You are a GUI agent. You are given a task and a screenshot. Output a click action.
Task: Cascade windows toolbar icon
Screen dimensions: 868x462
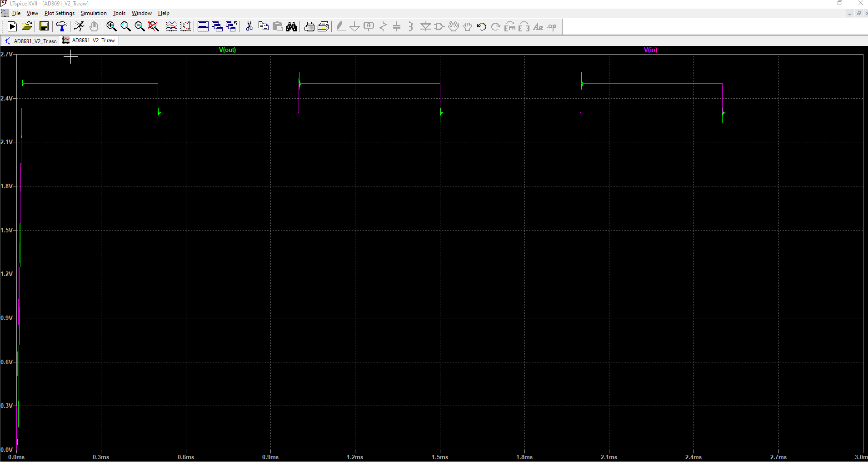click(x=217, y=26)
